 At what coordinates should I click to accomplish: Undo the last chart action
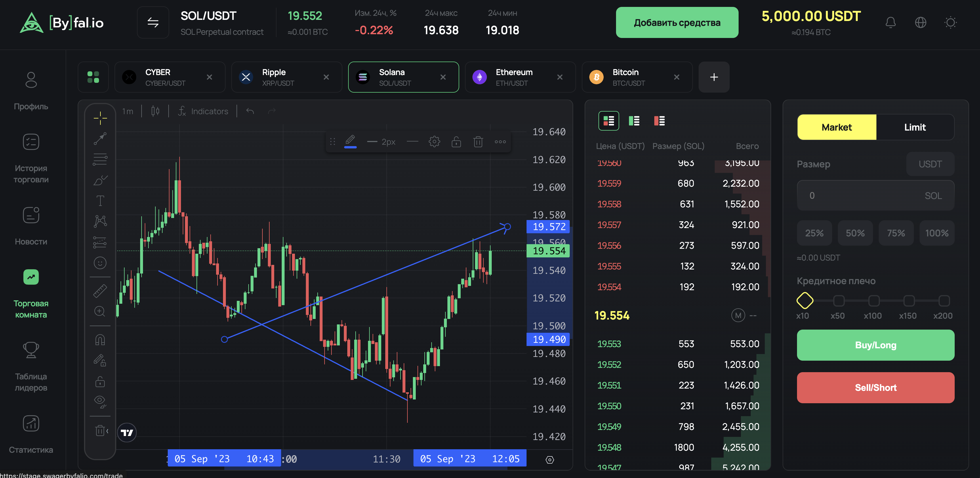pyautogui.click(x=250, y=111)
